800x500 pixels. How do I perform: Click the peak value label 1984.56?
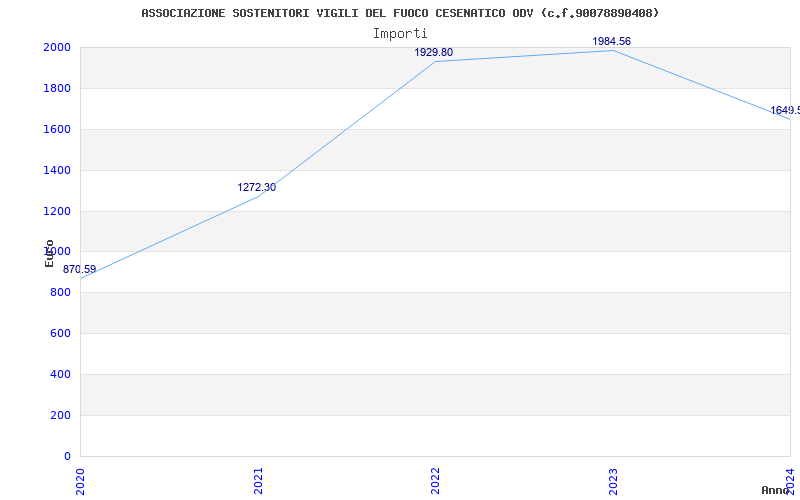pyautogui.click(x=611, y=41)
